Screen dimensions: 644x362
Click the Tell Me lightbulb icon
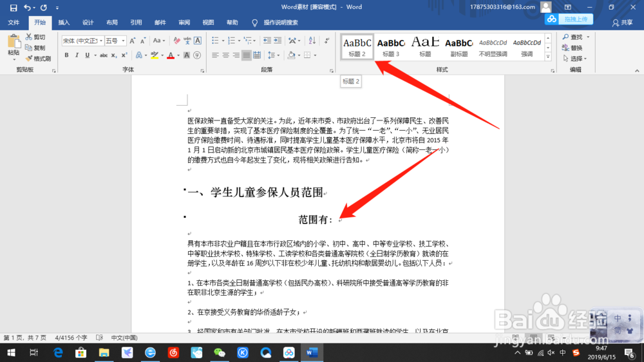[x=254, y=23]
